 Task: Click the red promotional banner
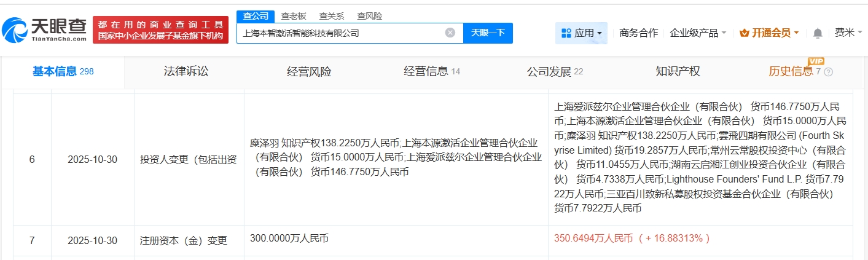(161, 30)
